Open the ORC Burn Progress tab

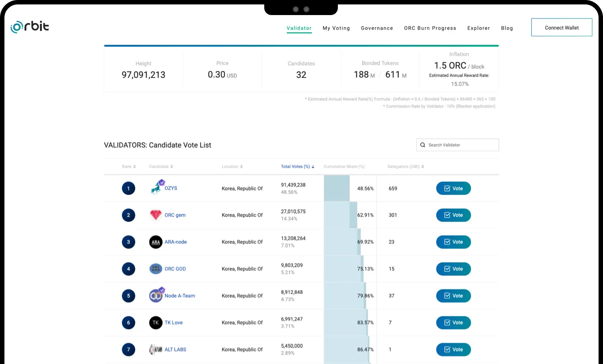point(430,28)
